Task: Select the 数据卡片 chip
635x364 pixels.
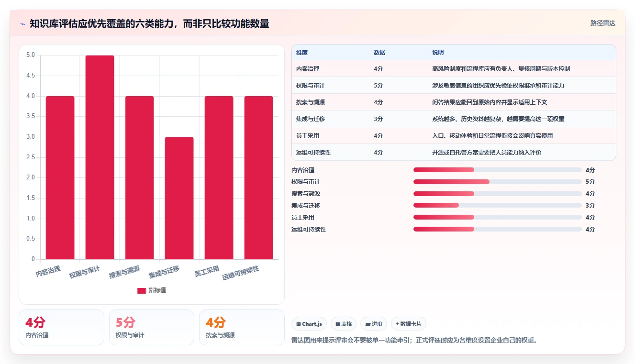Action: point(408,324)
